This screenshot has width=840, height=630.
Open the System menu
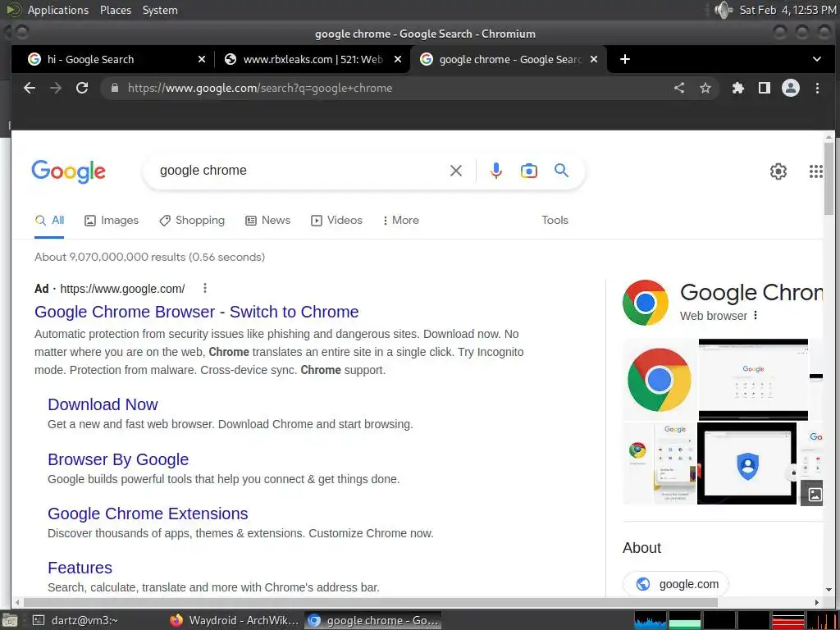(x=160, y=10)
